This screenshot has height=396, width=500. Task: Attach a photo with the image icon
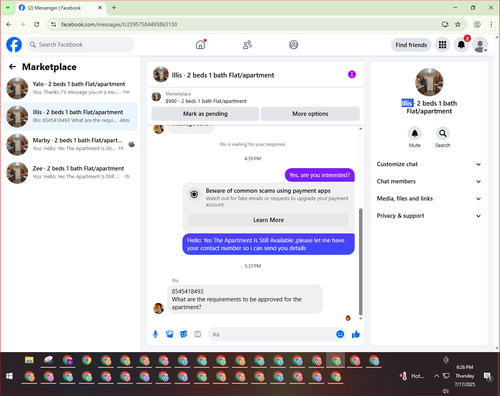[x=170, y=334]
